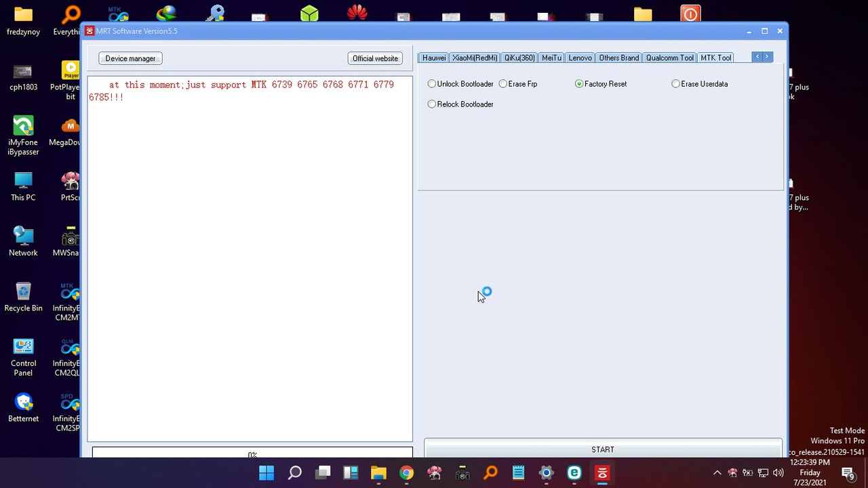This screenshot has height=488, width=868.
Task: Launch iMyFone iBypasser from desktop
Action: (x=23, y=136)
